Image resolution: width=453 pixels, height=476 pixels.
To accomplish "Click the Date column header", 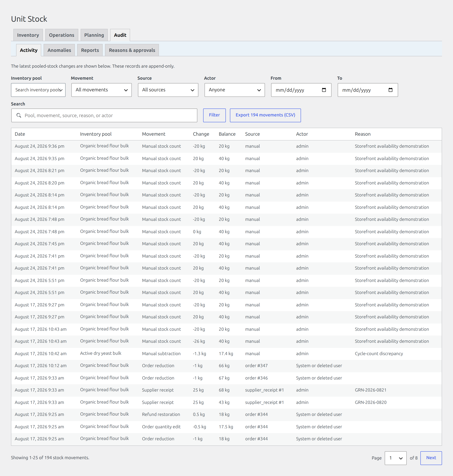I will pos(20,134).
